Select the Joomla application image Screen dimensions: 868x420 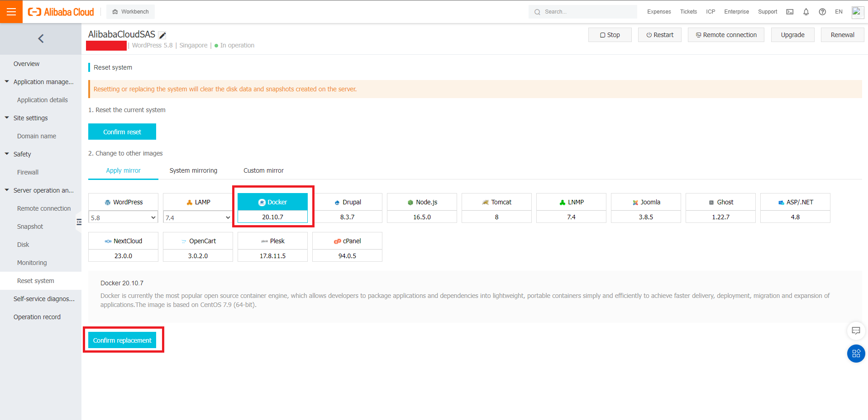pyautogui.click(x=646, y=208)
